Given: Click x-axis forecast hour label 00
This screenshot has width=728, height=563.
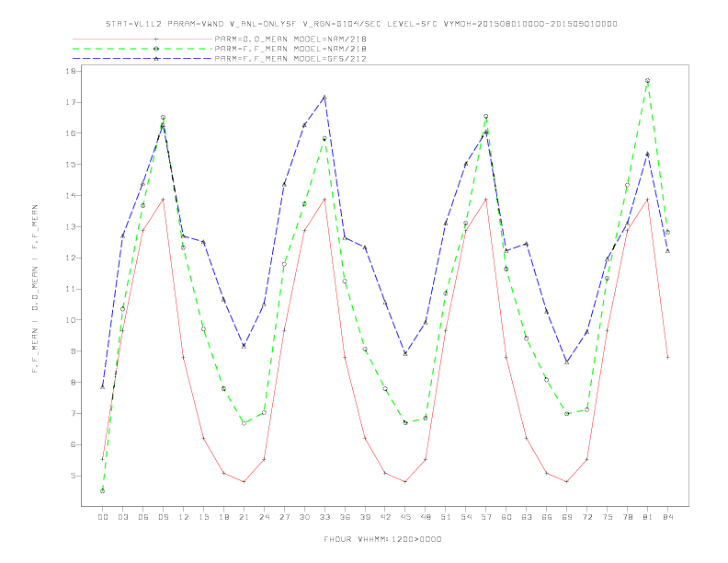Looking at the screenshot, I should [x=103, y=517].
